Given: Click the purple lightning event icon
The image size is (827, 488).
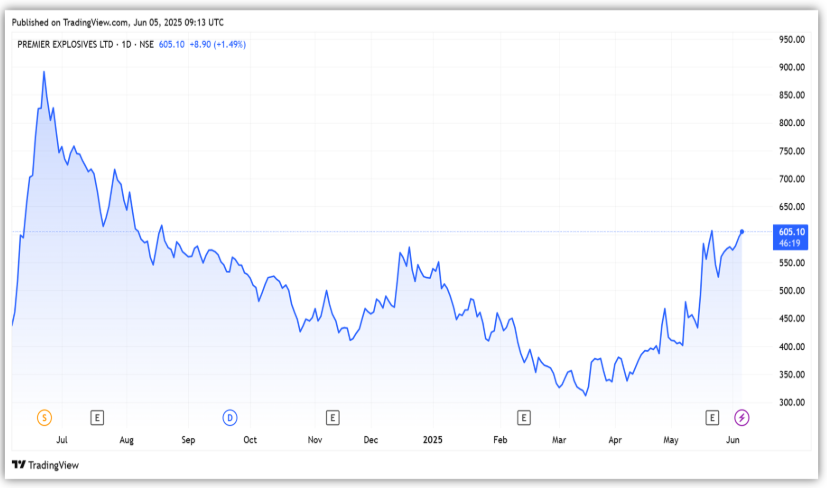Looking at the screenshot, I should [x=742, y=416].
